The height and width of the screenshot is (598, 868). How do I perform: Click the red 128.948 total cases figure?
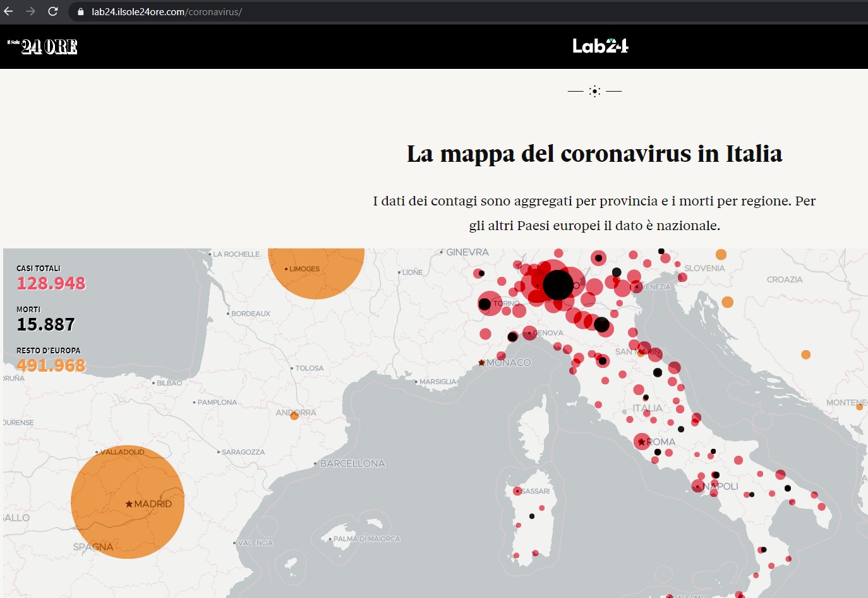point(51,283)
